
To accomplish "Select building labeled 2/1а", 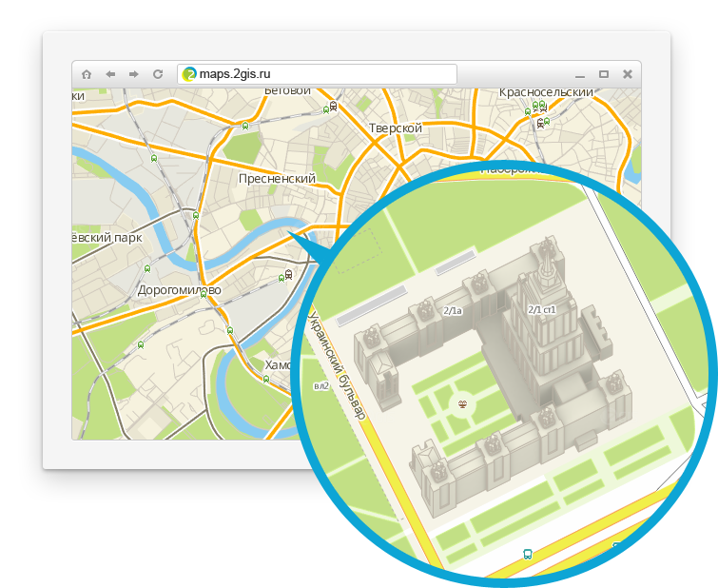I will click(453, 311).
